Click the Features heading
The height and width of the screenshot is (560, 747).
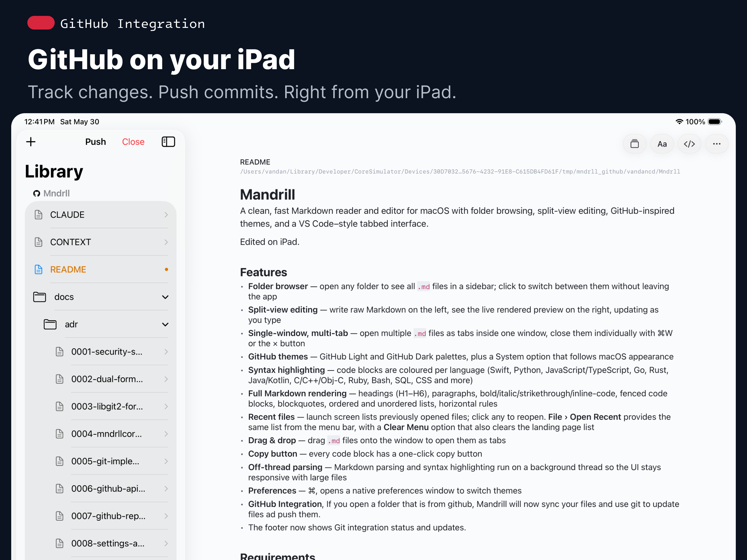(263, 272)
